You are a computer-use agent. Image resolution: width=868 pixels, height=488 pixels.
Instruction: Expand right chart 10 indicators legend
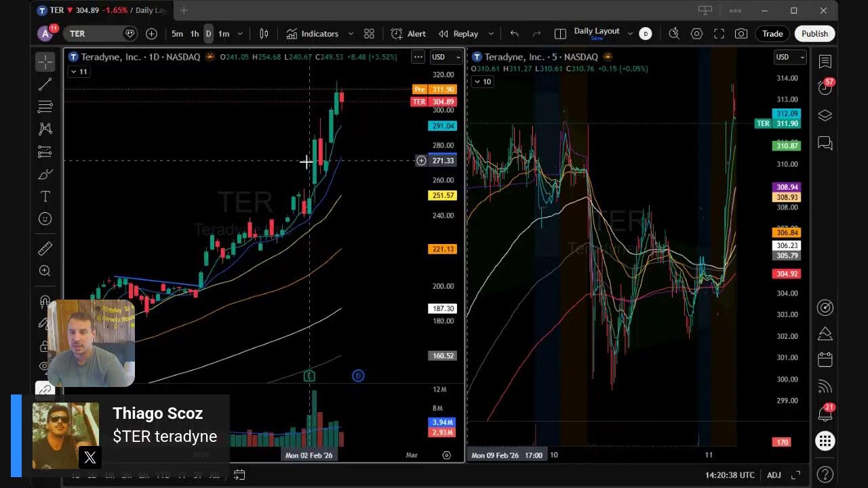[482, 82]
